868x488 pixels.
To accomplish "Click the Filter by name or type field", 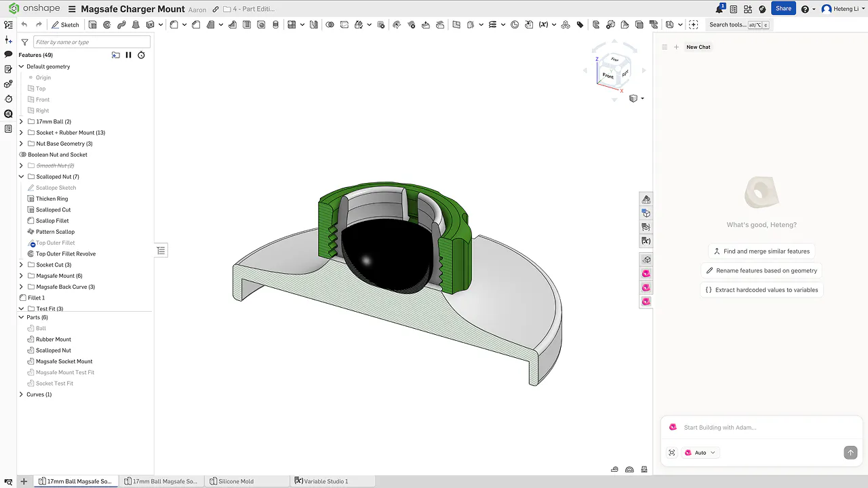I will 92,42.
